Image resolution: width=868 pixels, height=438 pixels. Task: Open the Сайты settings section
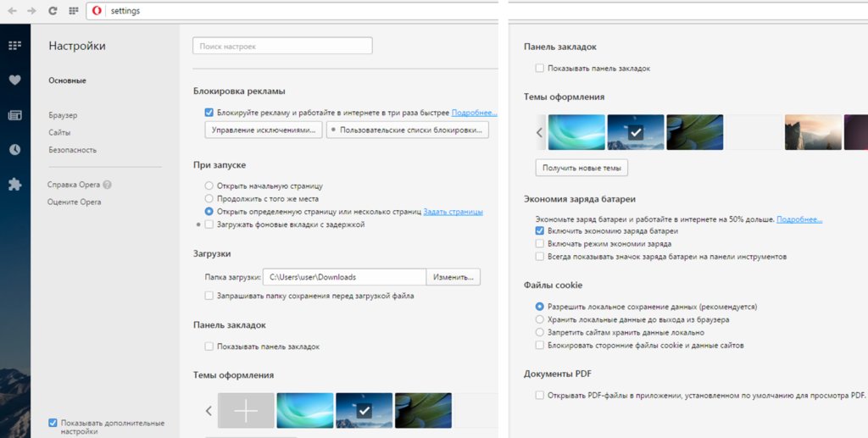click(59, 132)
